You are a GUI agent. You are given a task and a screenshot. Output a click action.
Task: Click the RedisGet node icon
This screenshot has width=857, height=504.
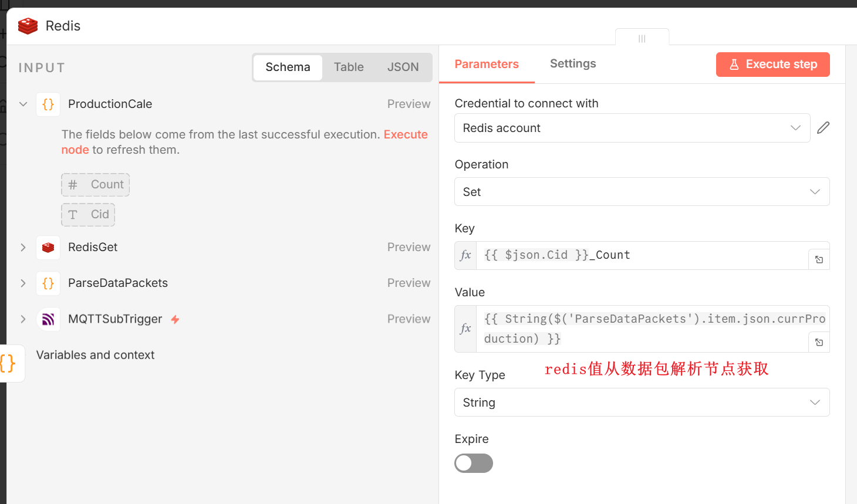coord(48,248)
